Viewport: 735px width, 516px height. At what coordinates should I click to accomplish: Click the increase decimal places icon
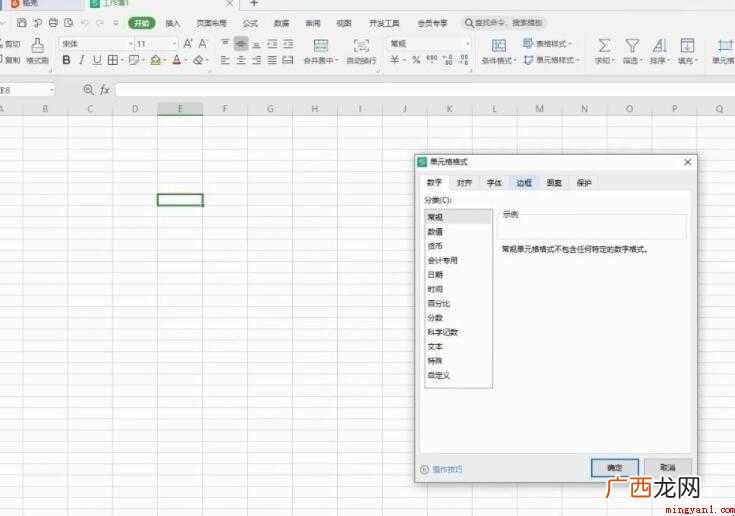coord(449,60)
